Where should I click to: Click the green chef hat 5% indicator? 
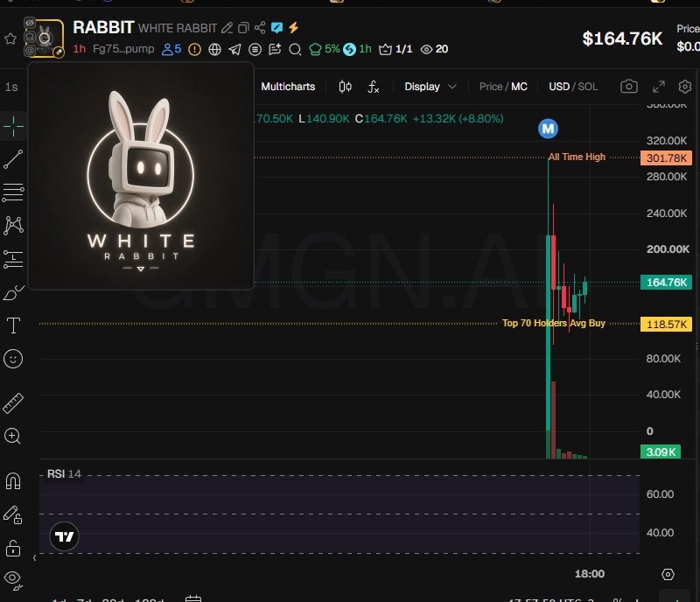pyautogui.click(x=325, y=49)
